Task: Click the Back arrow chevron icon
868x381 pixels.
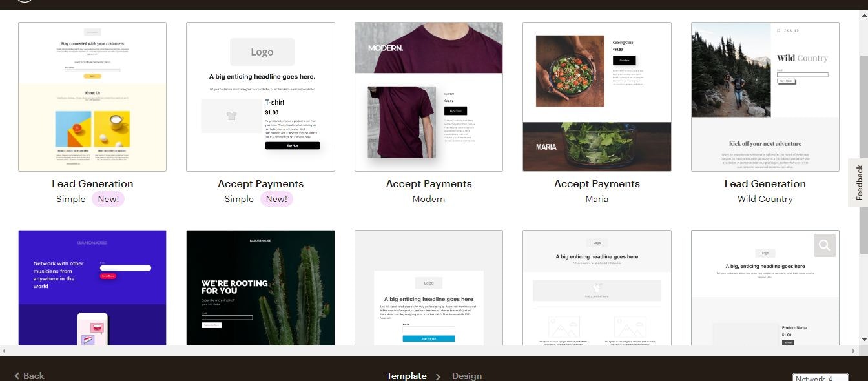Action: coord(17,376)
